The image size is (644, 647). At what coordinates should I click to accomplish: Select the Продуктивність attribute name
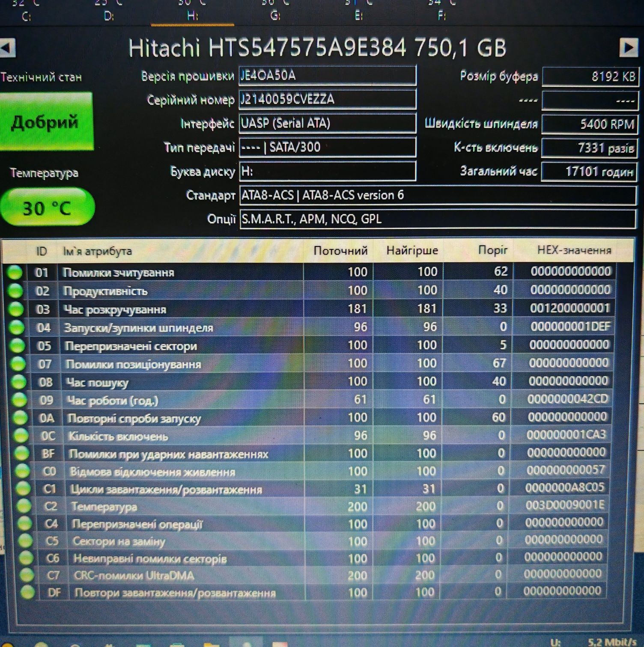click(x=105, y=291)
